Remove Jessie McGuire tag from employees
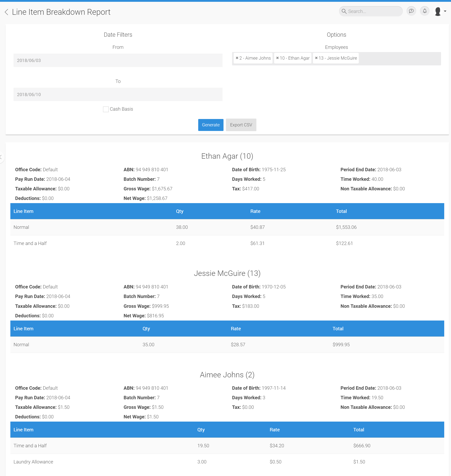451x476 pixels. 316,58
